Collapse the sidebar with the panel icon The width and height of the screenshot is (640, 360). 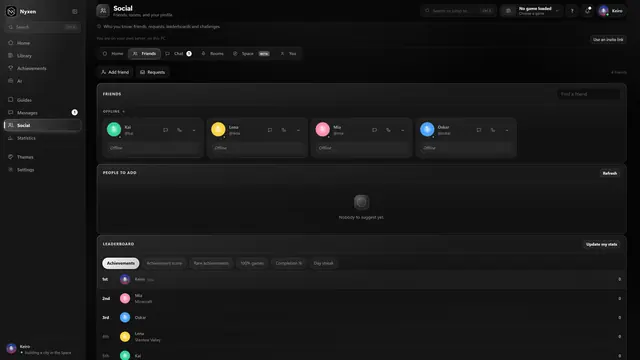pyautogui.click(x=75, y=11)
